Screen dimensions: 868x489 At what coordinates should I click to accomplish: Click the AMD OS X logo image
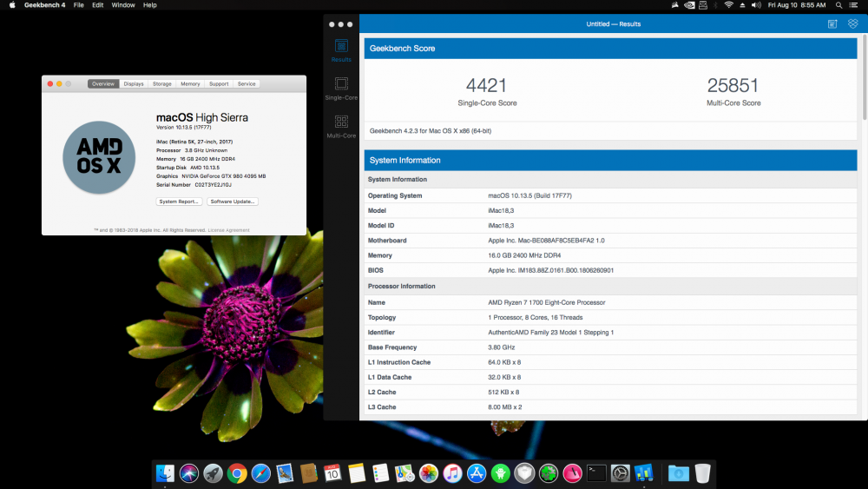click(99, 157)
